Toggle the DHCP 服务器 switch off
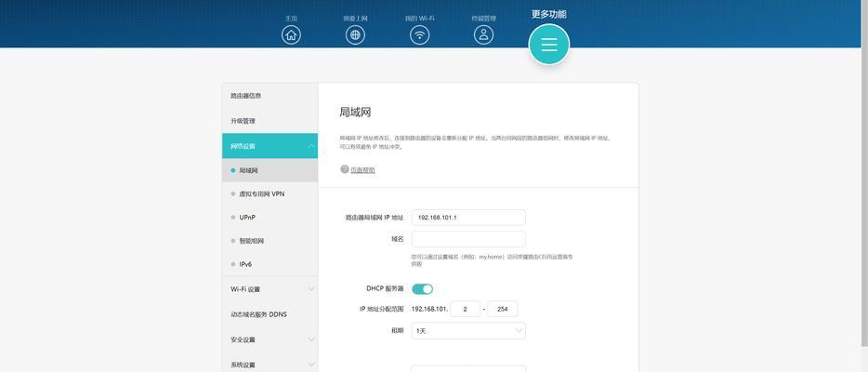 [422, 289]
